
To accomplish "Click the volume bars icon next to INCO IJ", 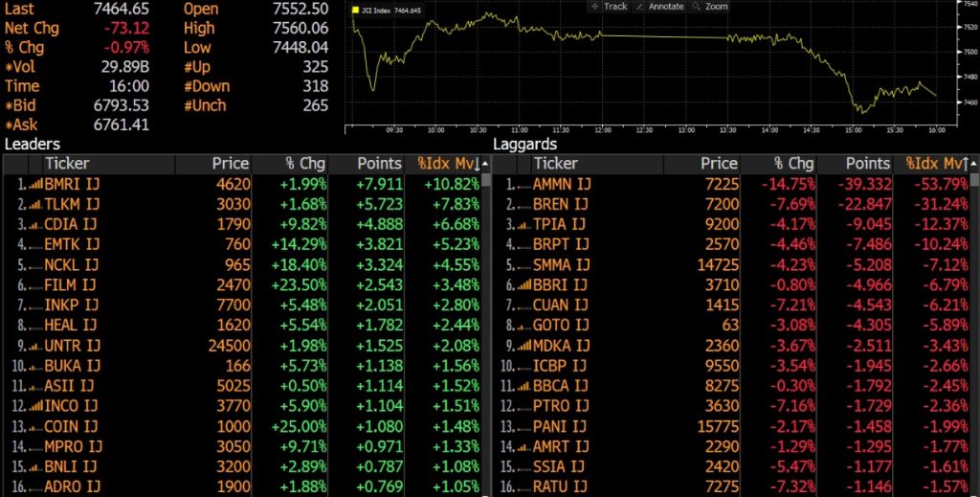I will click(36, 406).
